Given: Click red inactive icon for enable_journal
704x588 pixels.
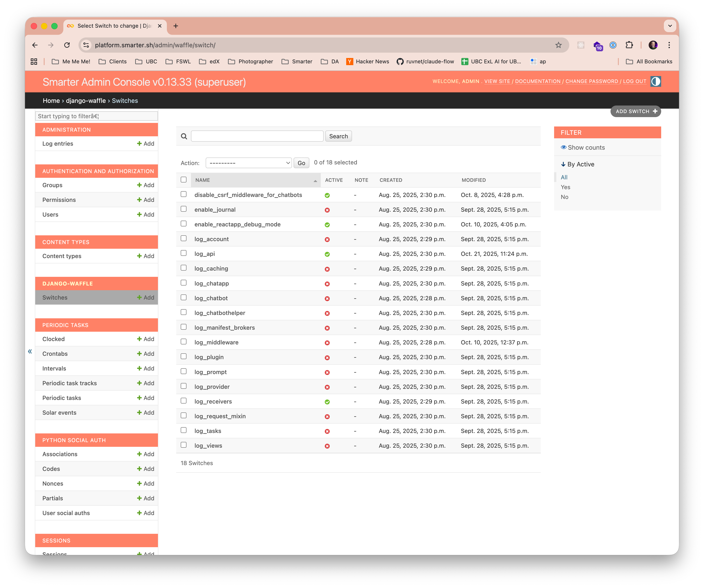Looking at the screenshot, I should [327, 210].
